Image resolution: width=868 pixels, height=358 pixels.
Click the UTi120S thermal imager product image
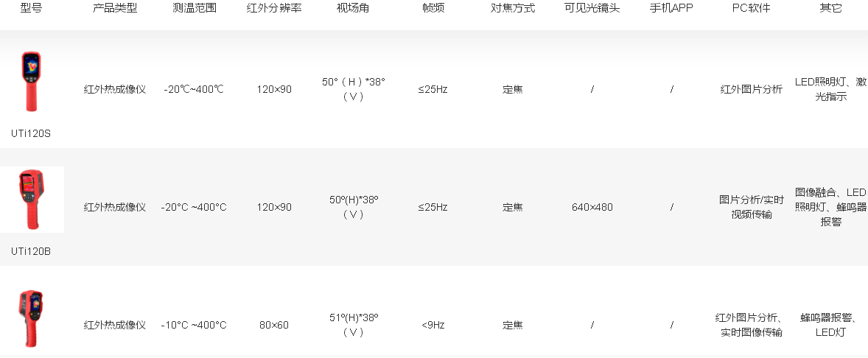[32, 82]
